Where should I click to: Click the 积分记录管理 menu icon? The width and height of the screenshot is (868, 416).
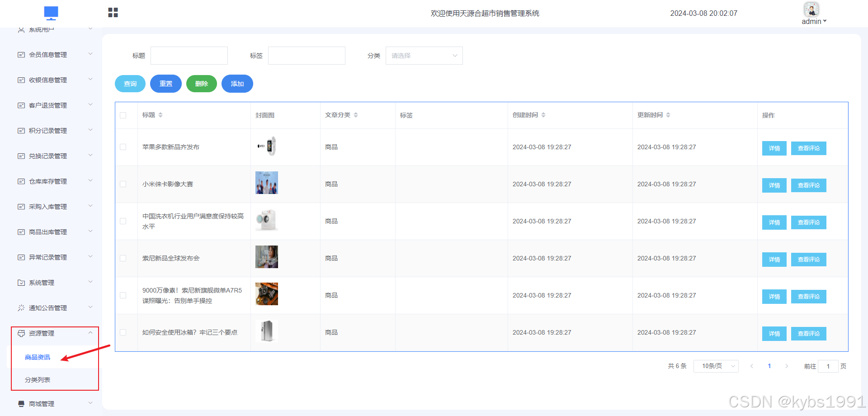21,131
